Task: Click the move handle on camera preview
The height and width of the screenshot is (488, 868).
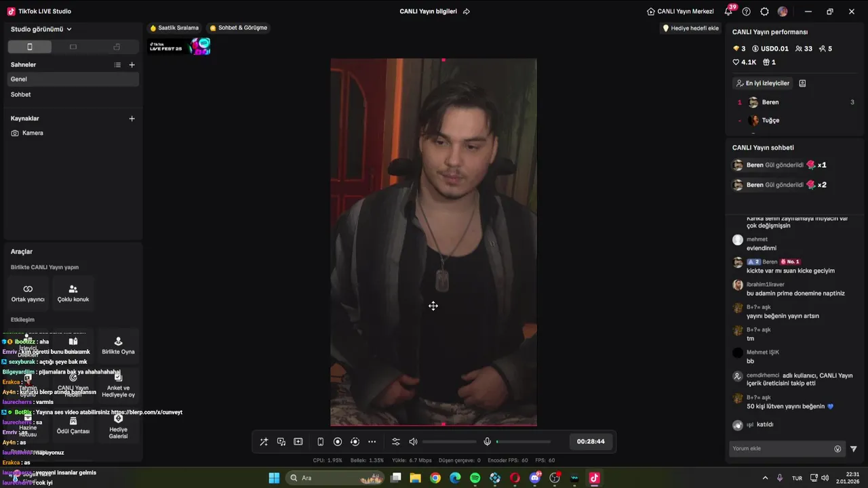Action: [433, 306]
